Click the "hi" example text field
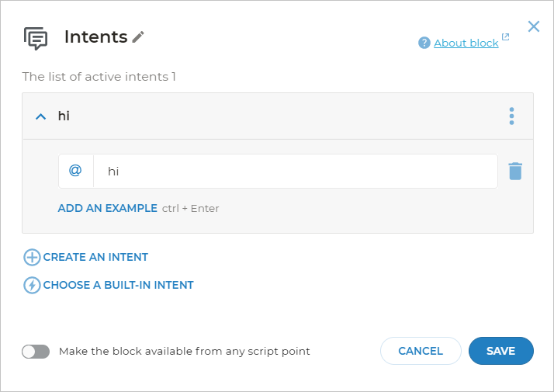Image resolution: width=554 pixels, height=392 pixels. pyautogui.click(x=295, y=171)
